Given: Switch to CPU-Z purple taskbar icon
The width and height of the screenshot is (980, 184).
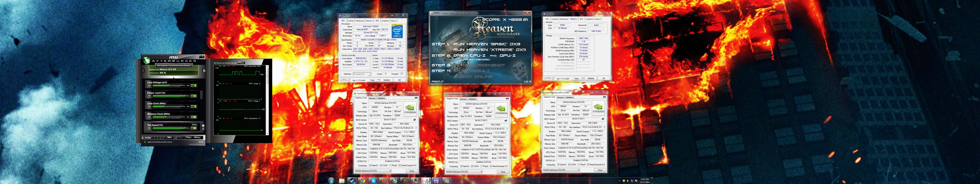Looking at the screenshot, I should tap(436, 181).
